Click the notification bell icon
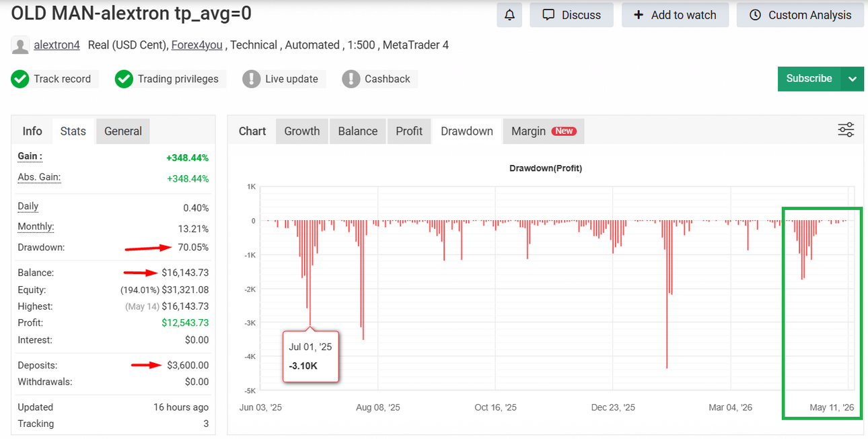The width and height of the screenshot is (868, 439). 509,15
